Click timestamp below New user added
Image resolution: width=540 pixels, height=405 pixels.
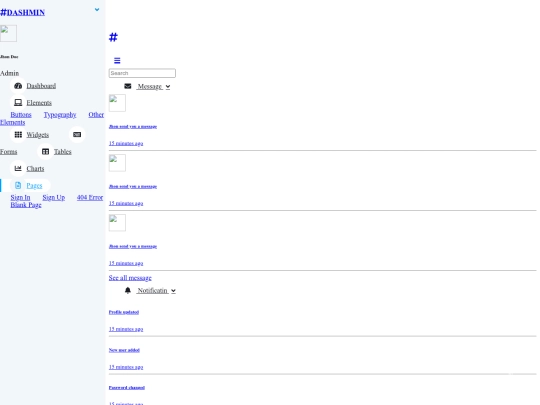click(x=126, y=367)
